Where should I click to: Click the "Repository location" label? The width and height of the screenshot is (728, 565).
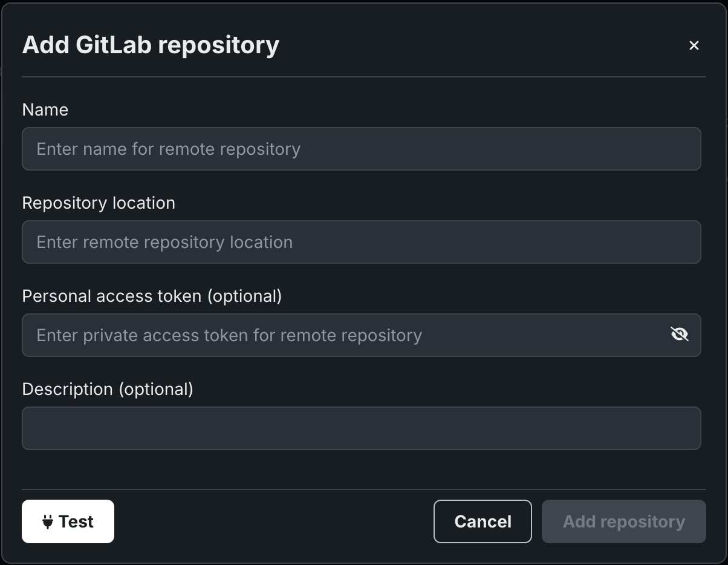point(99,203)
